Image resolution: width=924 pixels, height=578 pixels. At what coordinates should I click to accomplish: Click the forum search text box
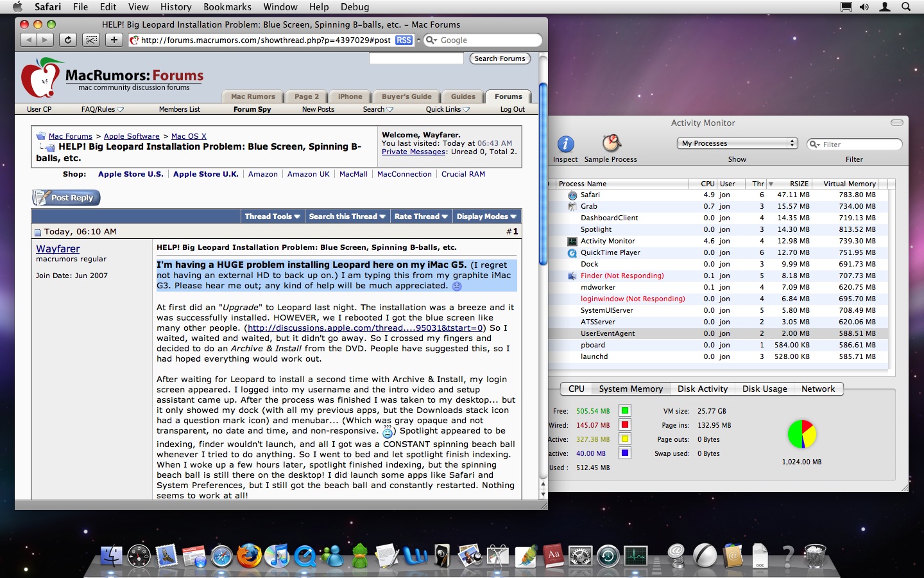click(x=416, y=58)
